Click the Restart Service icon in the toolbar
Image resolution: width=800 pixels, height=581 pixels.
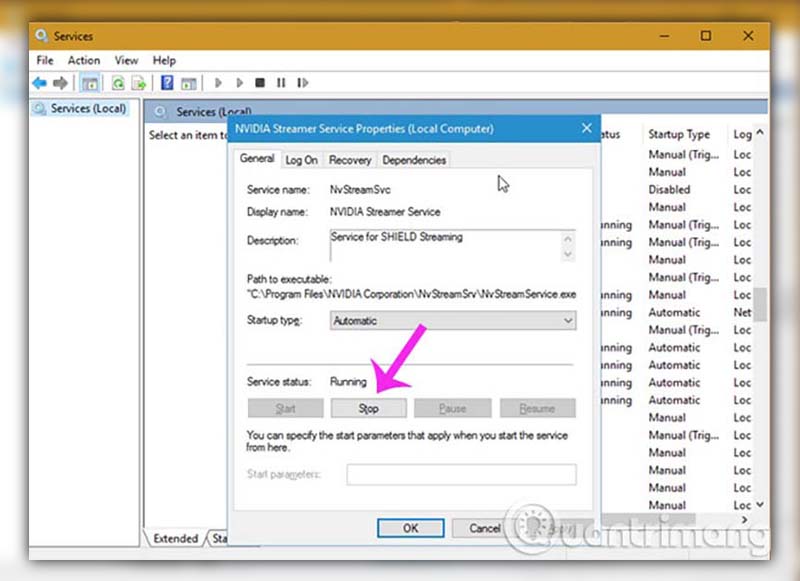point(303,82)
